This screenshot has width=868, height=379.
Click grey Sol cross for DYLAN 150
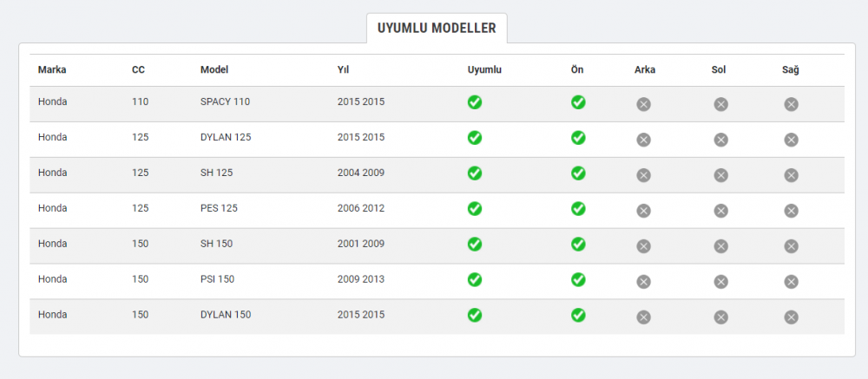pyautogui.click(x=720, y=317)
